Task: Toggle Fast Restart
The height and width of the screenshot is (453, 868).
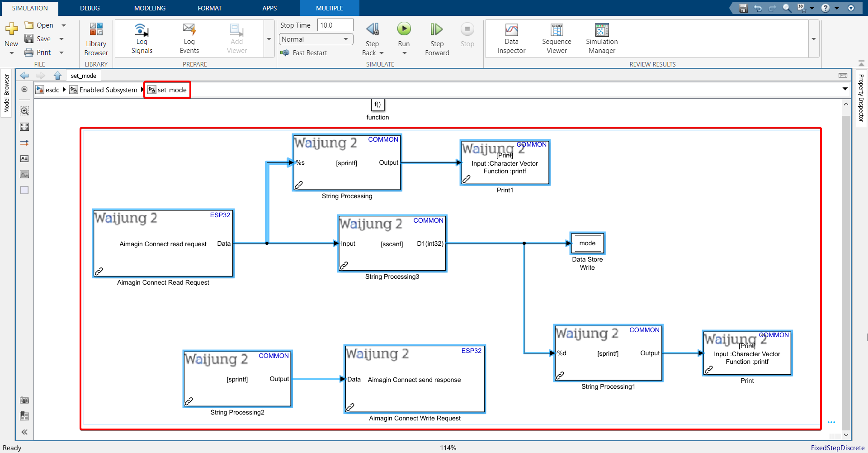Action: tap(304, 53)
